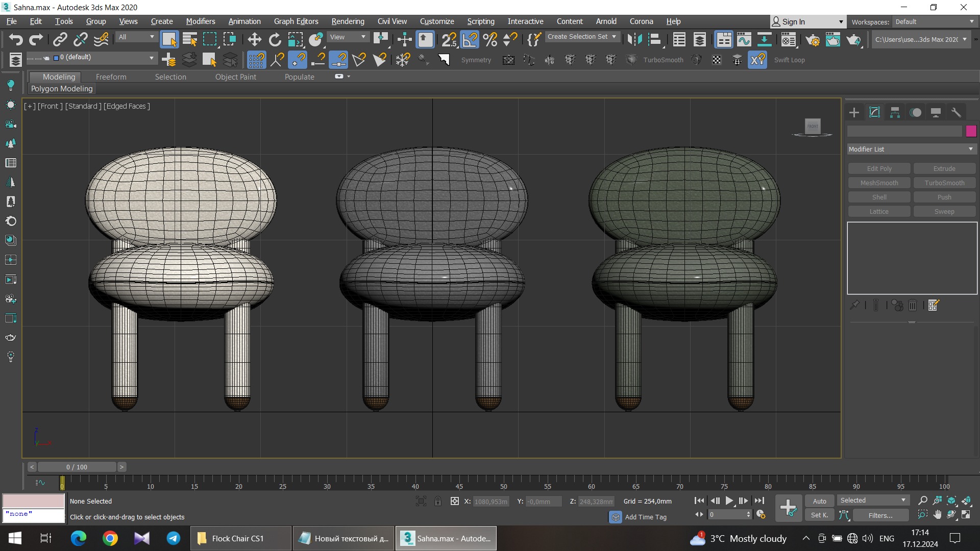Open Select by Name list icon
Screen dimensions: 980x551
(x=189, y=39)
